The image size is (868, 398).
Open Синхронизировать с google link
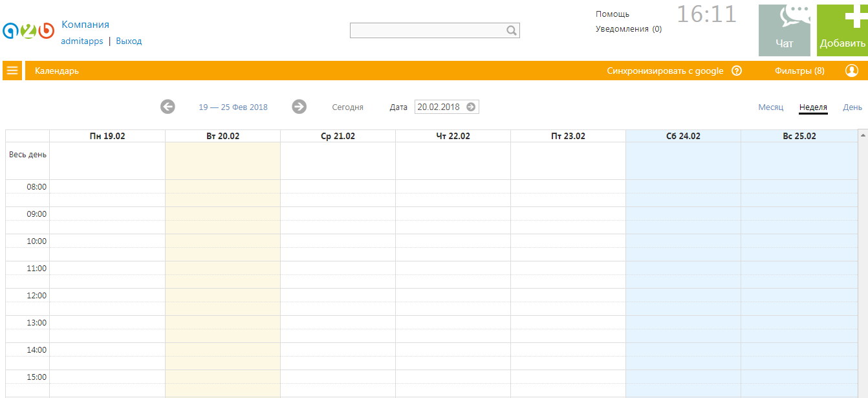665,71
